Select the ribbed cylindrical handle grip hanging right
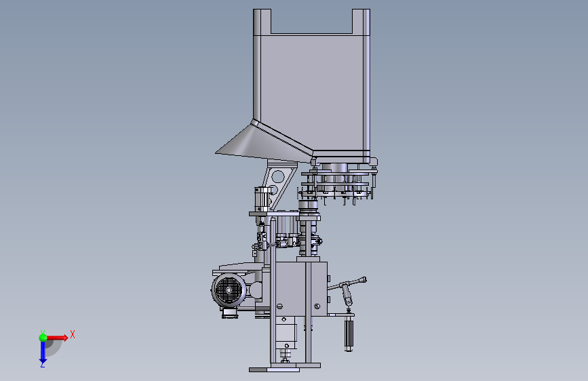Screen dimensions: 588x381 click(349, 334)
